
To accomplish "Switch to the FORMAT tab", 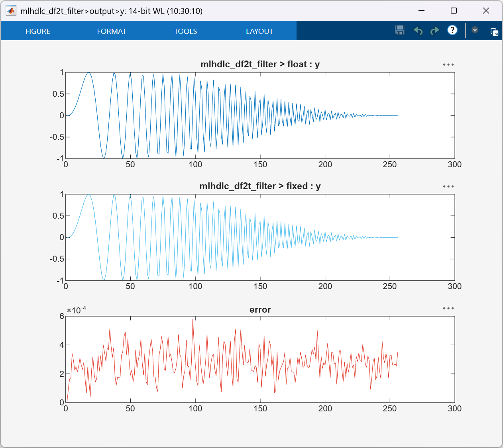I will click(x=112, y=31).
